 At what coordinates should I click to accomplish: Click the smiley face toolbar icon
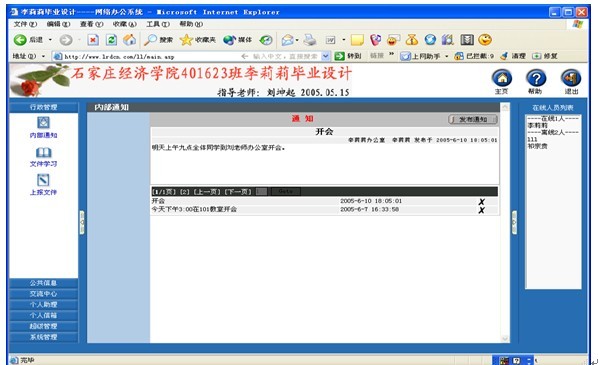[x=485, y=39]
